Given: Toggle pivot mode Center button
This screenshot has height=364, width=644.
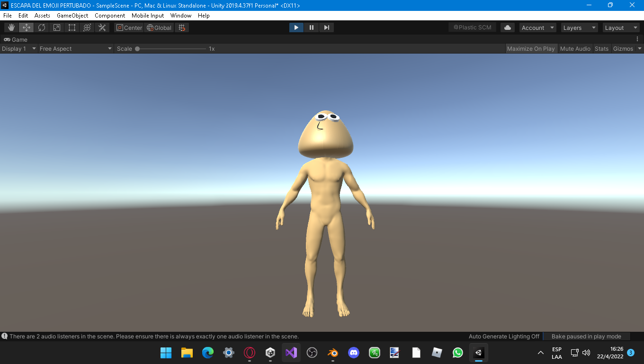Looking at the screenshot, I should point(129,27).
